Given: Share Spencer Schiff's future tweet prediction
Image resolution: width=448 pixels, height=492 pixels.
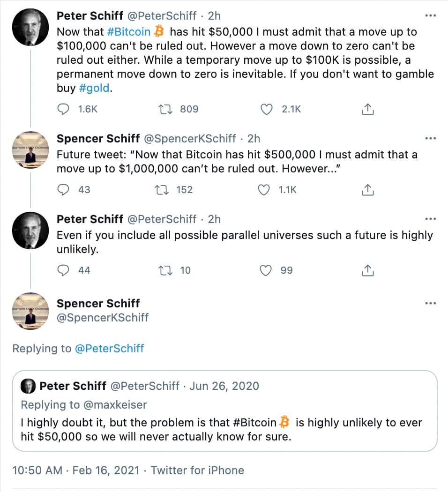Looking at the screenshot, I should point(368,190).
